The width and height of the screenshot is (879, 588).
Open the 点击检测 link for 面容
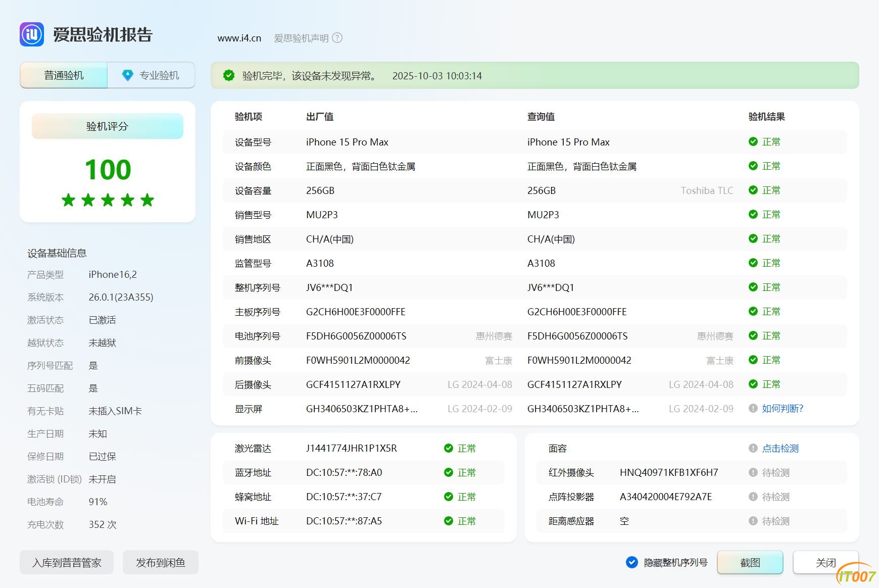pyautogui.click(x=780, y=449)
